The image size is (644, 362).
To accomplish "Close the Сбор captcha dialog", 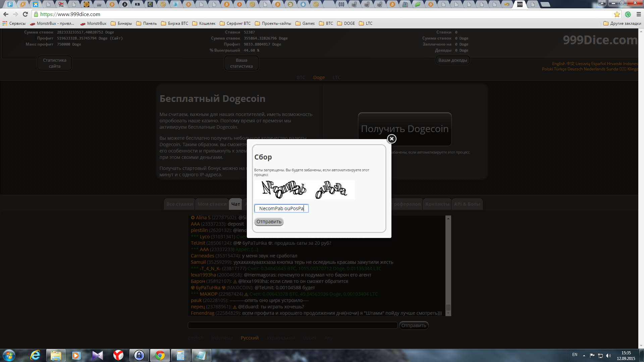I will 391,139.
